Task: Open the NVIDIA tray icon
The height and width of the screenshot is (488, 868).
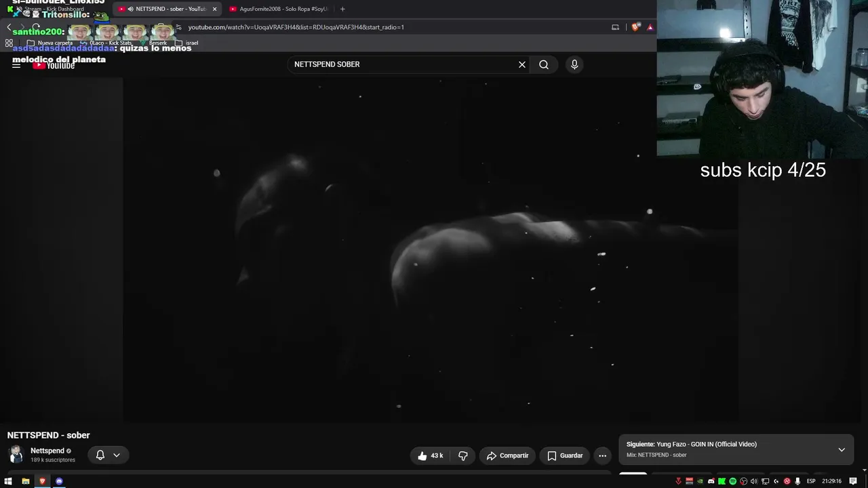Action: click(701, 481)
